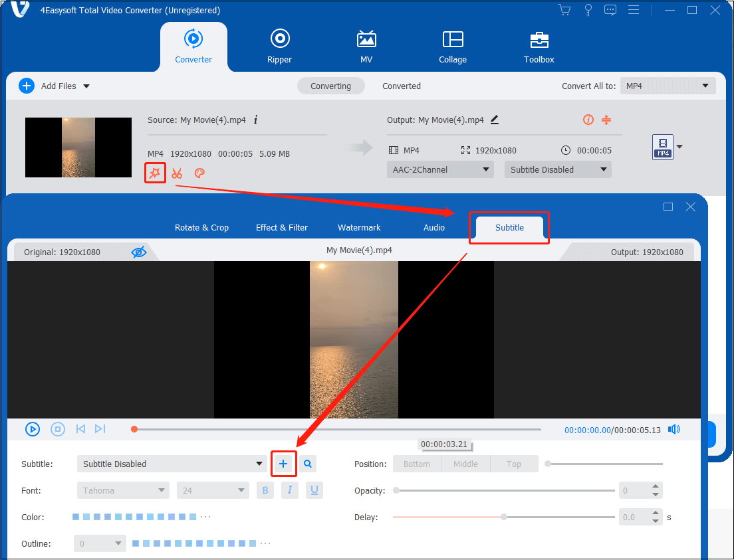Increase Opacity value with up stepper
Image resolution: width=734 pixels, height=560 pixels.
[656, 486]
